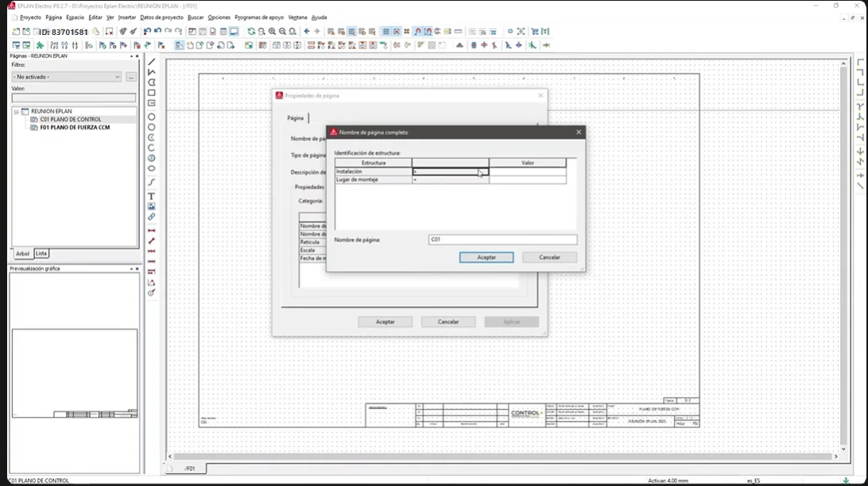Go to next page with right arrow
This screenshot has height=486, width=868.
pos(316,32)
